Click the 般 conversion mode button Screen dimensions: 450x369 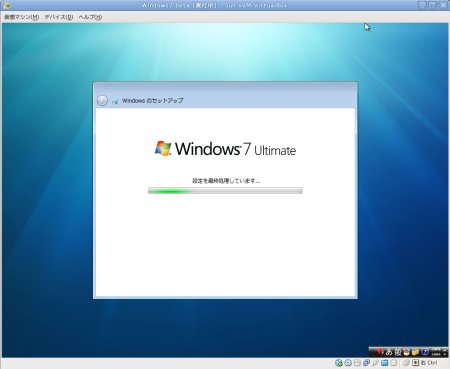[398, 352]
